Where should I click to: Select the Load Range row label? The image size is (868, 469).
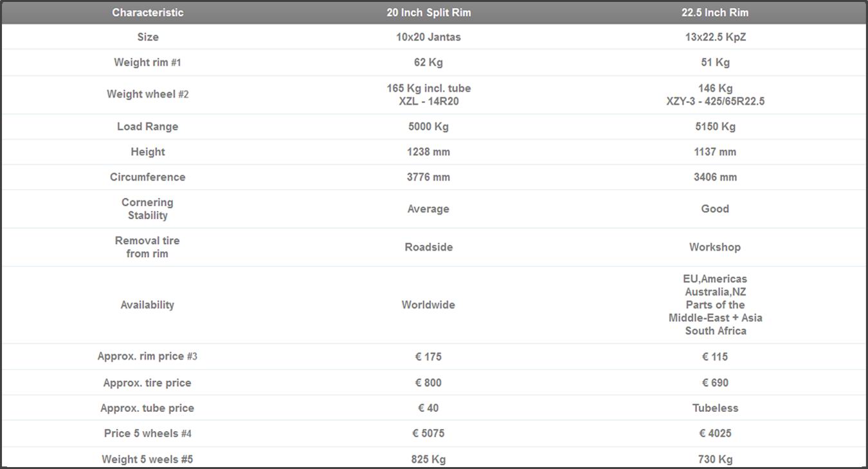tap(147, 127)
